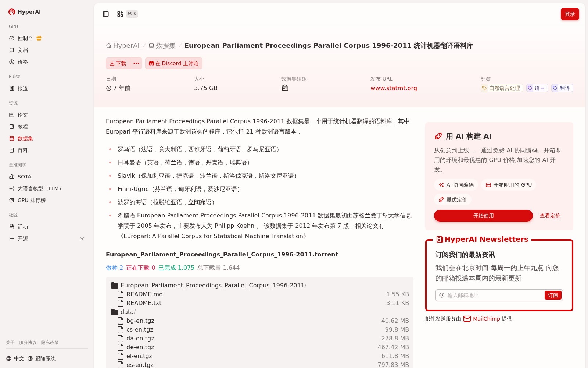This screenshot has width=588, height=368.
Task: Click the 订阅 subscribe button
Action: pyautogui.click(x=553, y=295)
